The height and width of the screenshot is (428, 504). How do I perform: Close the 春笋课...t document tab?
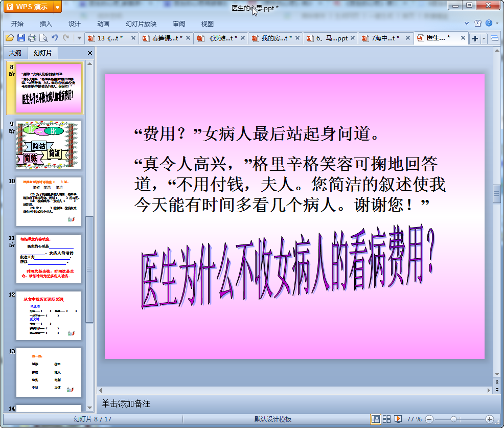[x=188, y=38]
